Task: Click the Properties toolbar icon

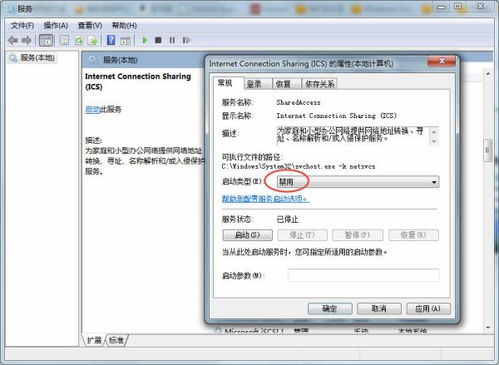Action: tap(64, 40)
